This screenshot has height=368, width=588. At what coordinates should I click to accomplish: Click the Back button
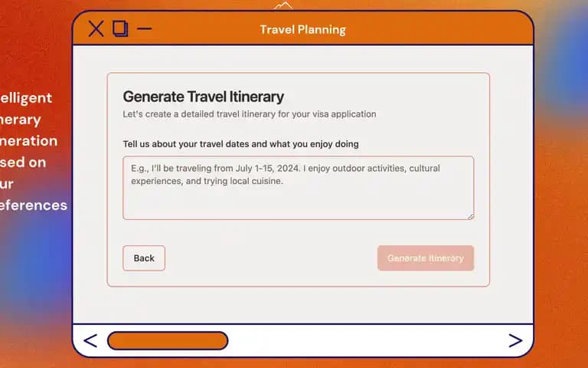click(x=144, y=258)
